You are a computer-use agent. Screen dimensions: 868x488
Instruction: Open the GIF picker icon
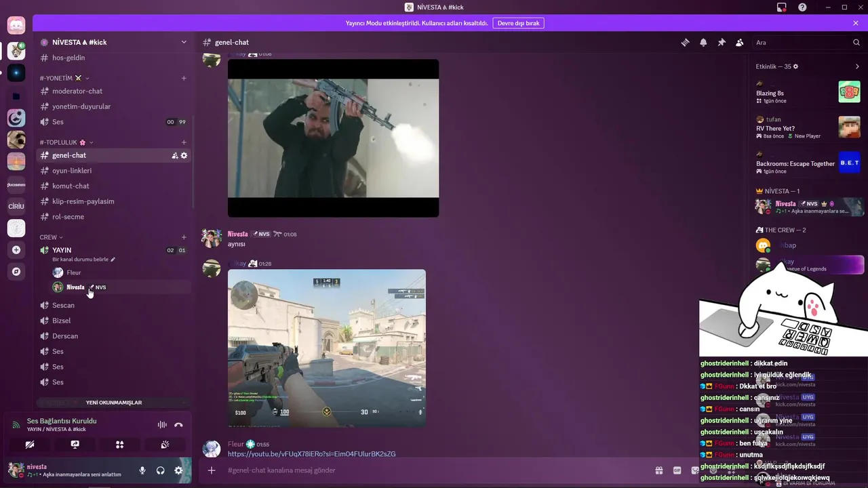(x=677, y=470)
